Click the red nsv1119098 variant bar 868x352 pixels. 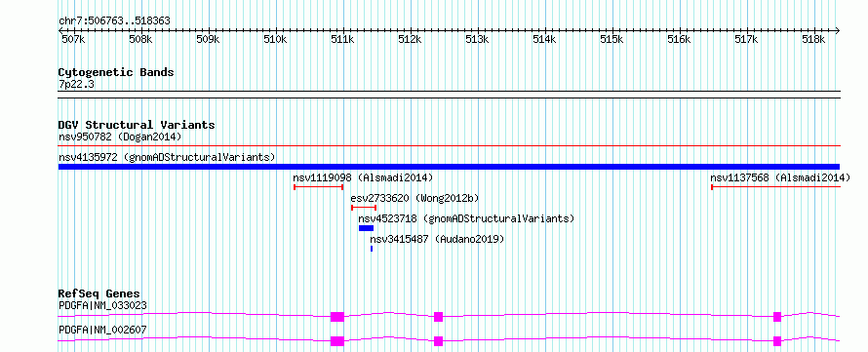pyautogui.click(x=319, y=187)
